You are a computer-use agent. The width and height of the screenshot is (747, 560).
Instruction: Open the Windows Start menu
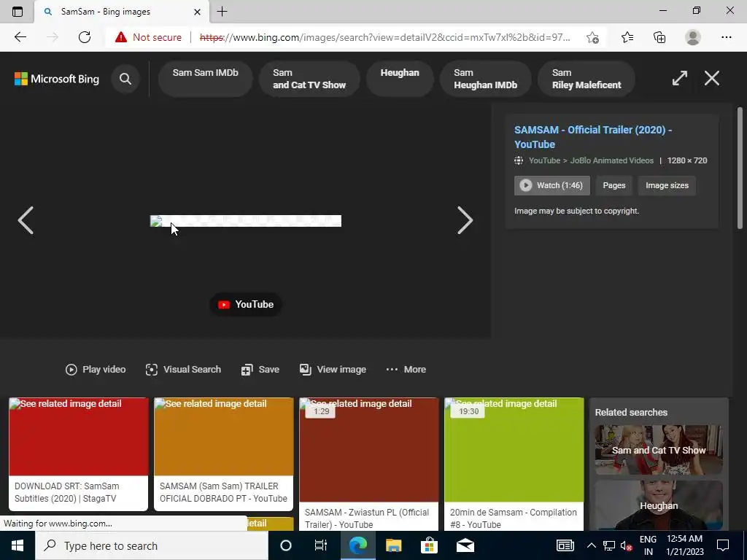point(18,545)
